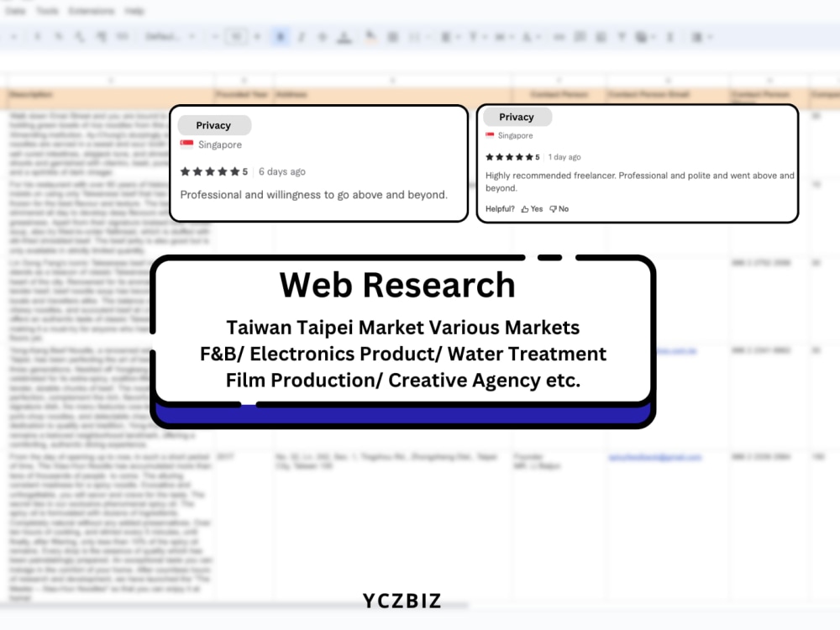840x630 pixels.
Task: Open the fill color picker
Action: (x=370, y=37)
